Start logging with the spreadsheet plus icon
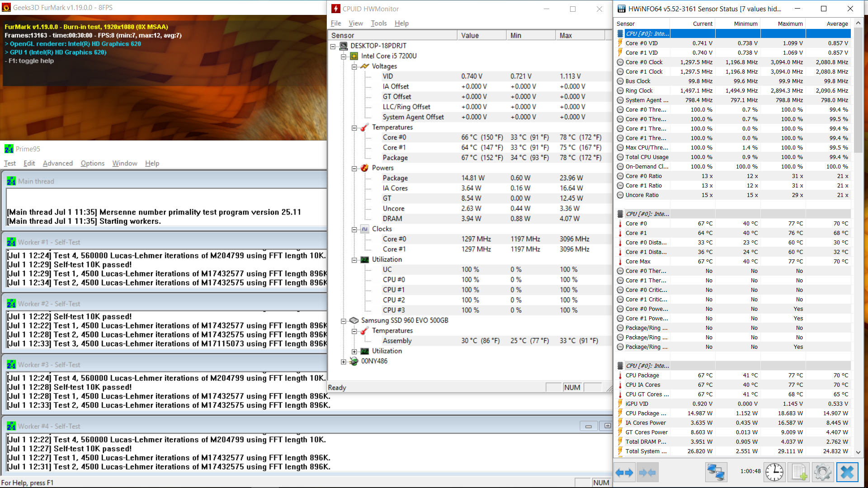 (799, 473)
